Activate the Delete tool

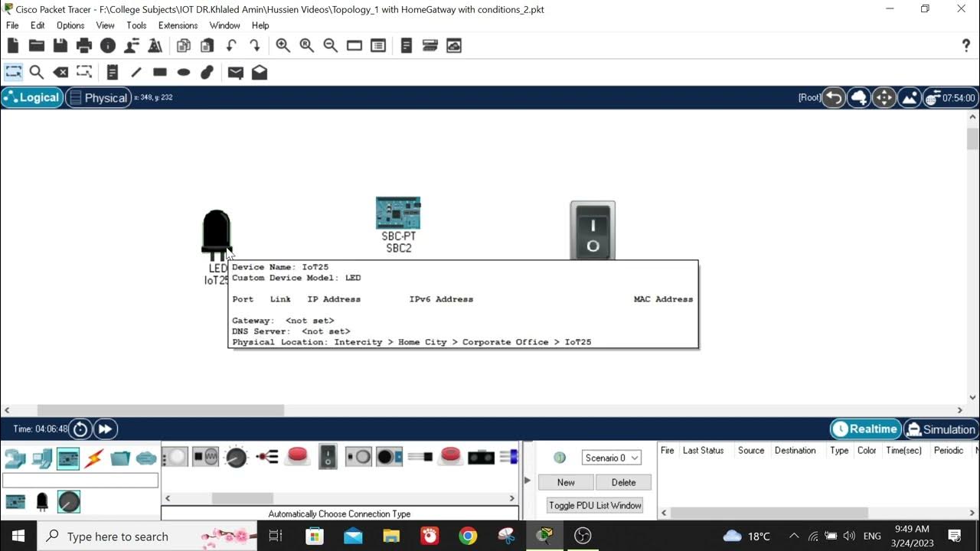60,72
